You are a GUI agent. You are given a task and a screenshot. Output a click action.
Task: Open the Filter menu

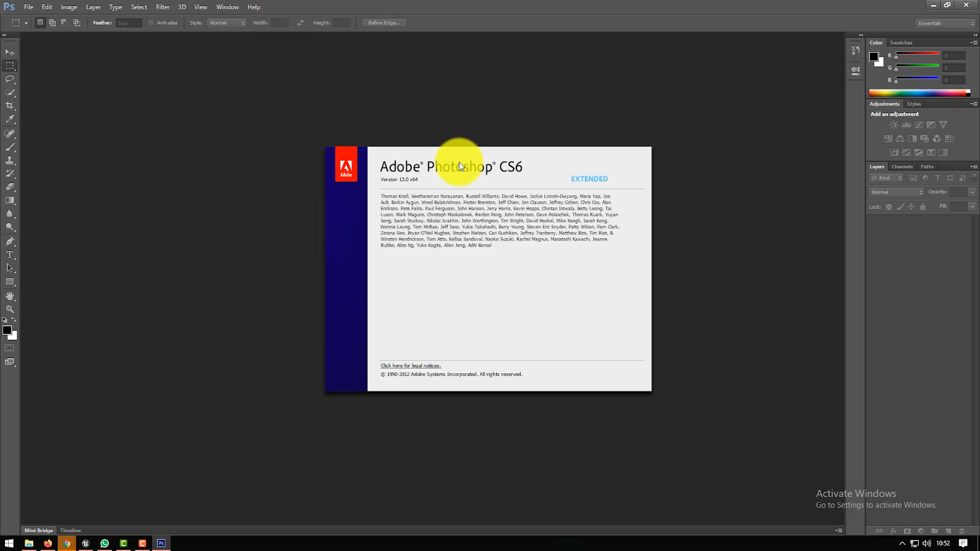tap(162, 7)
